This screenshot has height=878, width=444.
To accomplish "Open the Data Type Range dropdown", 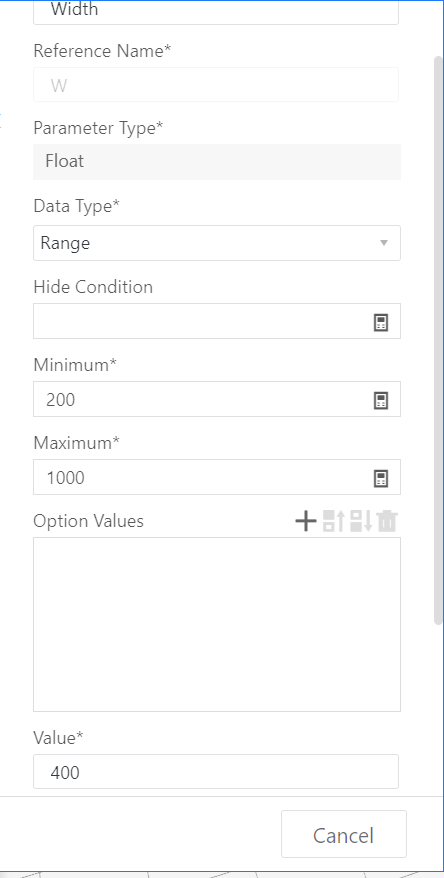I will click(217, 243).
